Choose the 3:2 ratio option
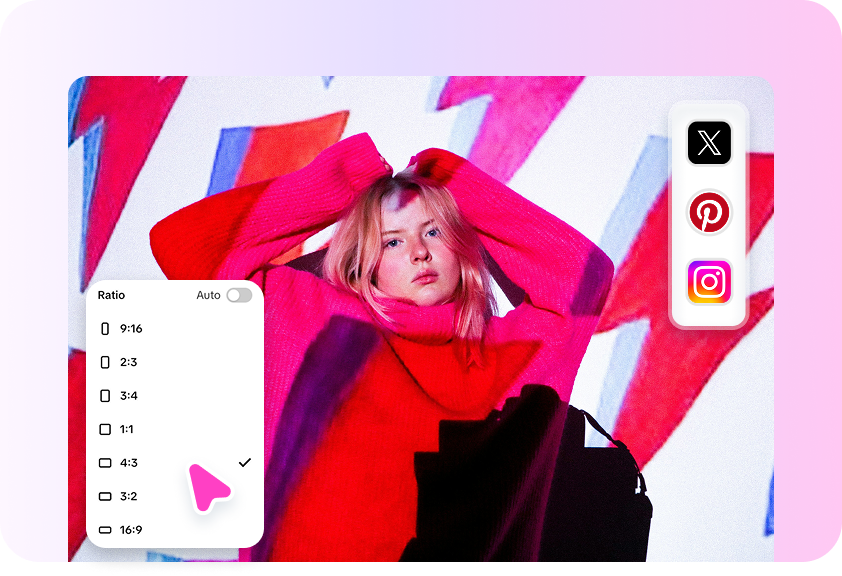Image resolution: width=842 pixels, height=576 pixels. pos(128,496)
